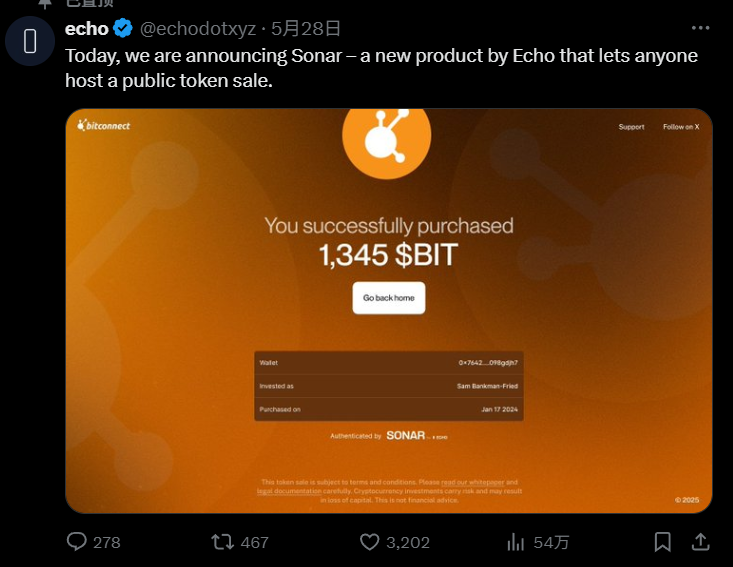Bookmark this Sonar announcement tweet
Screen dimensions: 733x567
pos(662,542)
